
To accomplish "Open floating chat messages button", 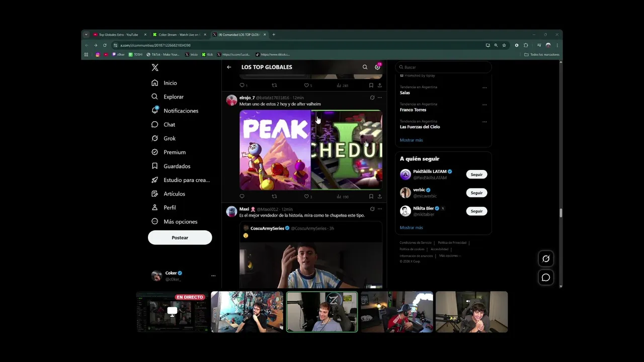I will [546, 277].
